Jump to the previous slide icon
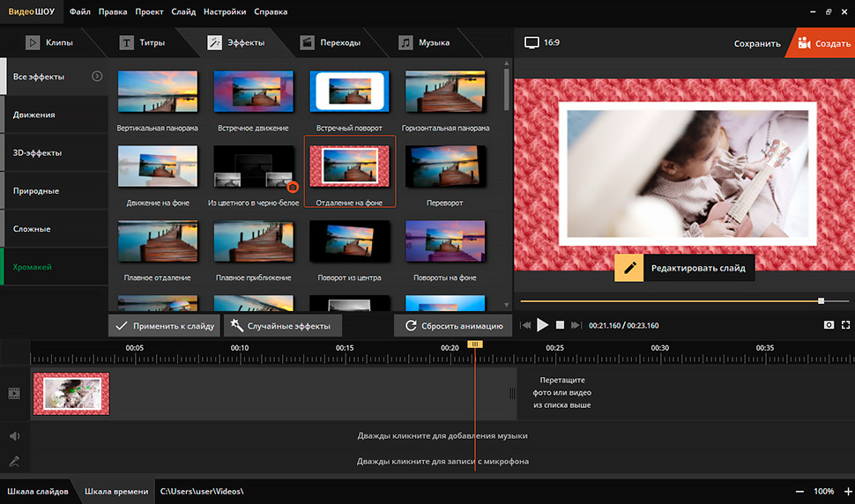This screenshot has height=504, width=855. [526, 325]
